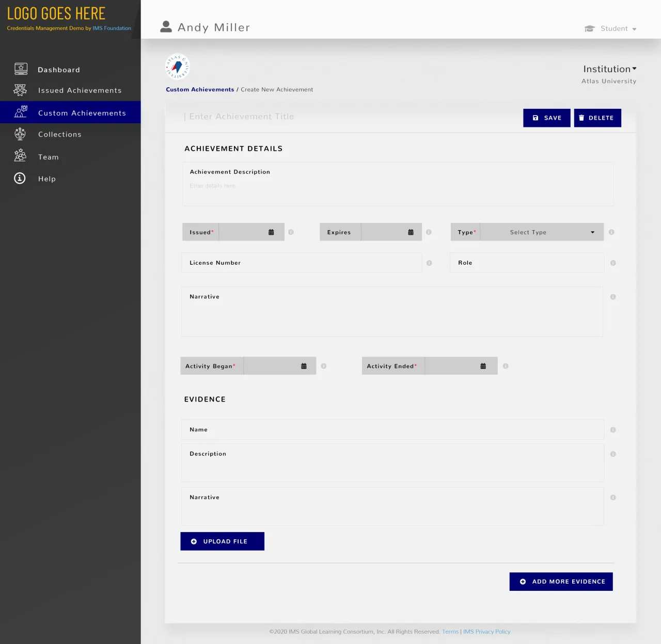
Task: Click 'Atlas University' institution name text
Action: [x=609, y=81]
